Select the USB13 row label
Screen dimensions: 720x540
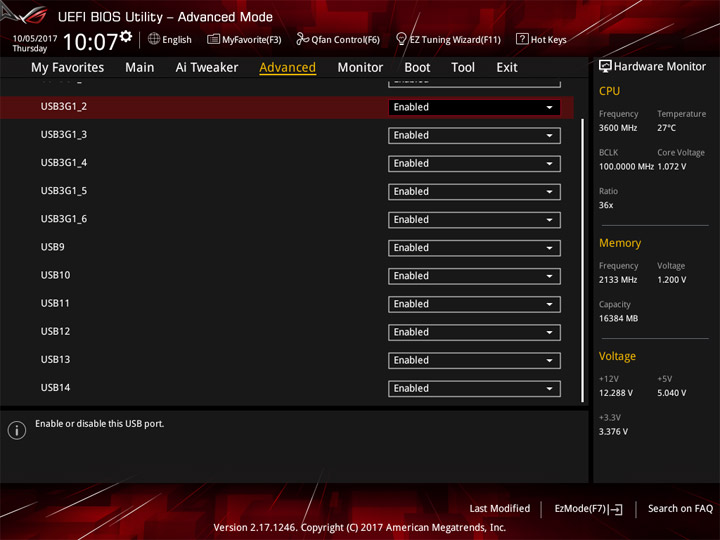tap(56, 360)
